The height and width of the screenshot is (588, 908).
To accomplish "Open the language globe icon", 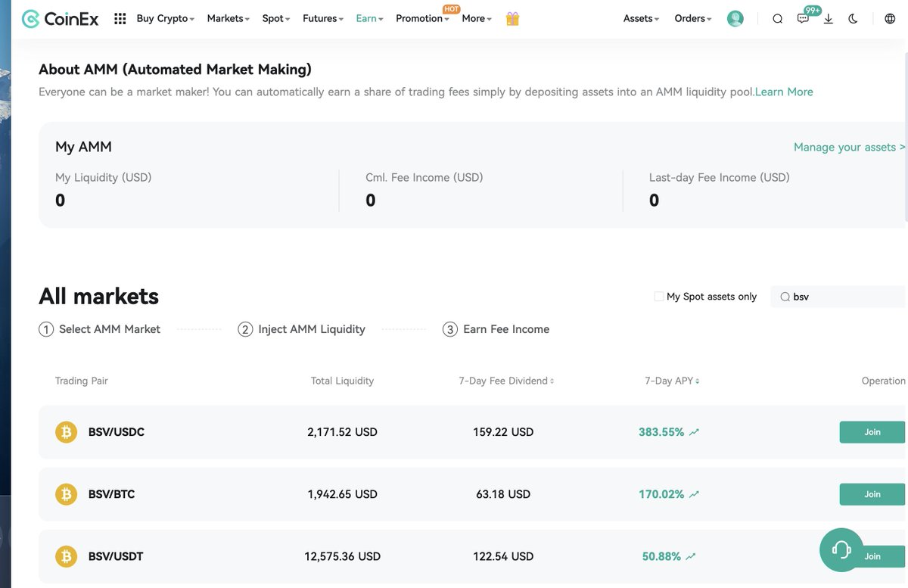I will tap(890, 19).
